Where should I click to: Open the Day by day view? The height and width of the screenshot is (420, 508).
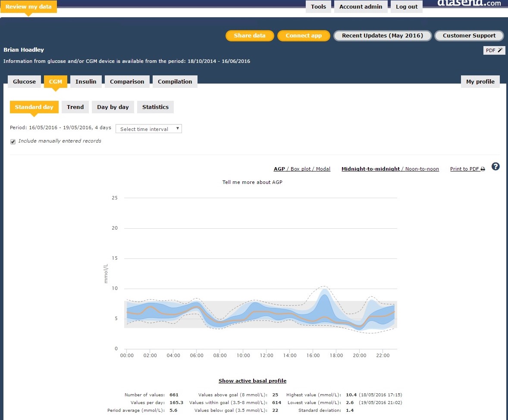point(113,107)
